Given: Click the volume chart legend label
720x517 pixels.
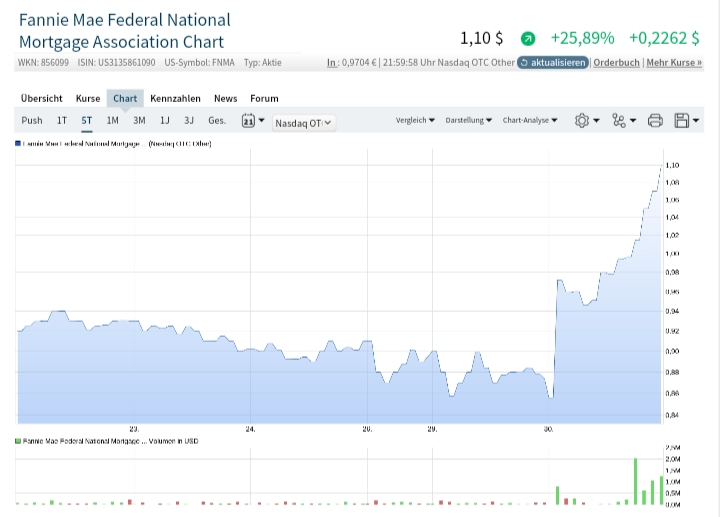Looking at the screenshot, I should pyautogui.click(x=110, y=441).
